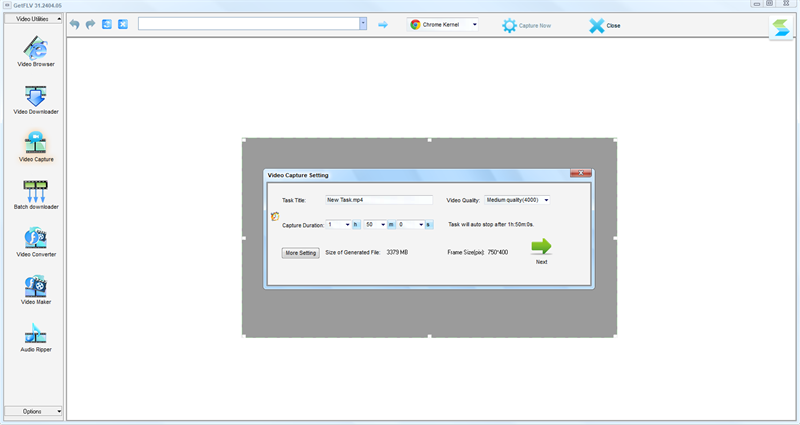Click the stop loading icon
This screenshot has height=425, width=800.
pos(123,24)
